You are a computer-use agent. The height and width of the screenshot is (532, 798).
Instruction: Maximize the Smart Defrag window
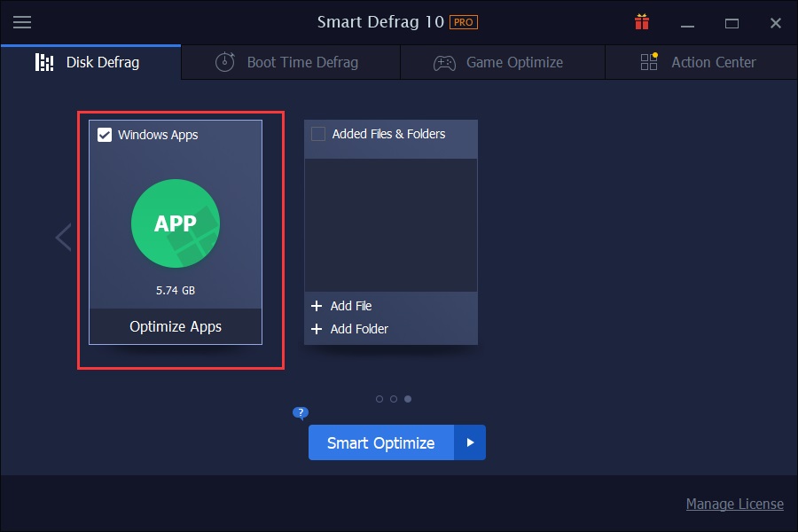coord(731,23)
